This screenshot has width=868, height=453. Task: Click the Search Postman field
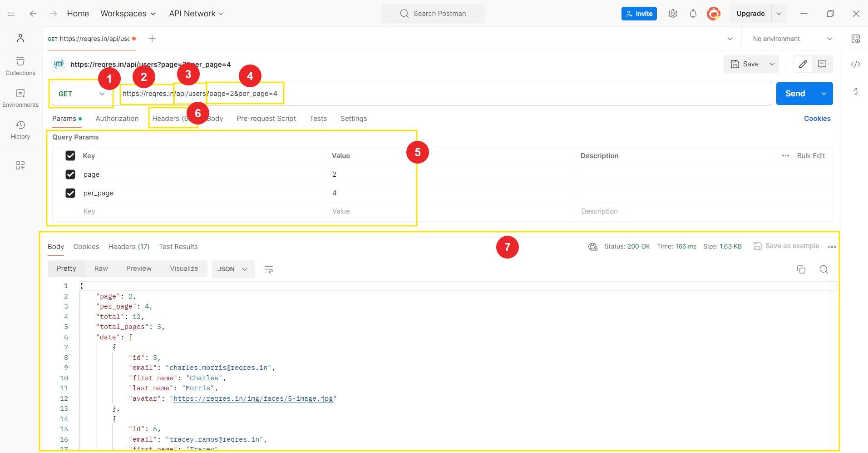coord(433,14)
